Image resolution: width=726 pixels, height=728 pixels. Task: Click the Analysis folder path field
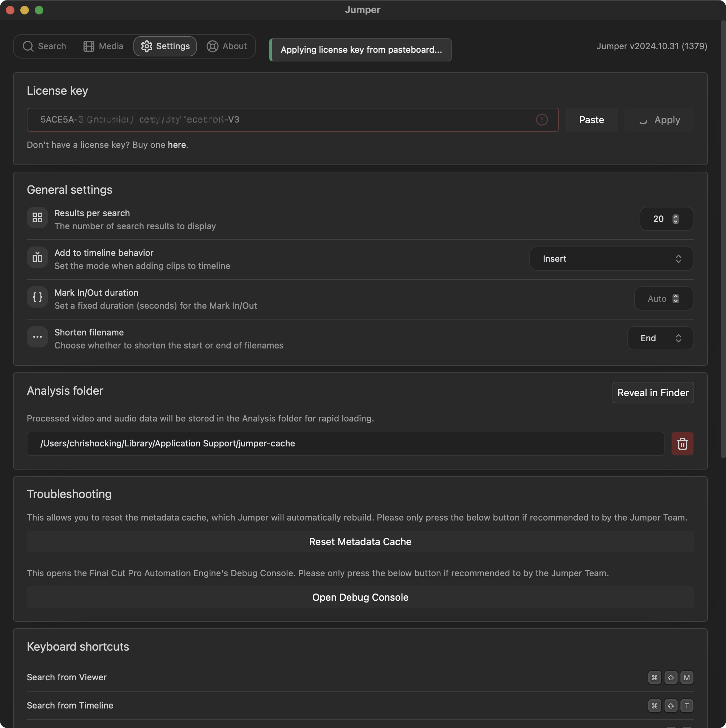point(345,444)
